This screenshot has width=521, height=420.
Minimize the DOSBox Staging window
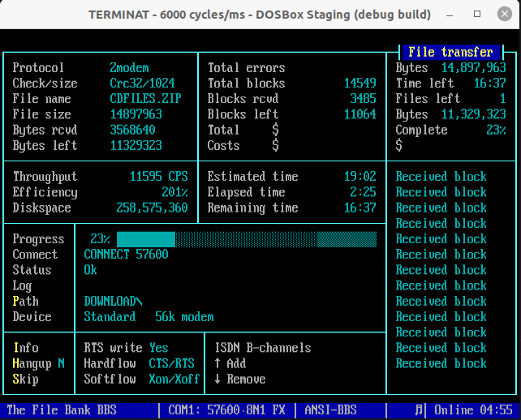point(450,15)
